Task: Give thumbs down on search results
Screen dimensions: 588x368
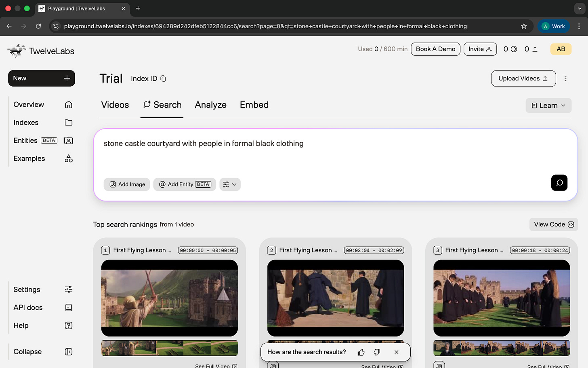Action: click(377, 352)
